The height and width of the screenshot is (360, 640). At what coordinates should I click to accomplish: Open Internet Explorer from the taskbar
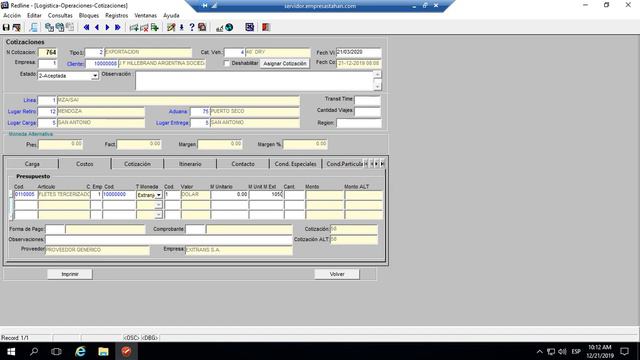(80, 351)
